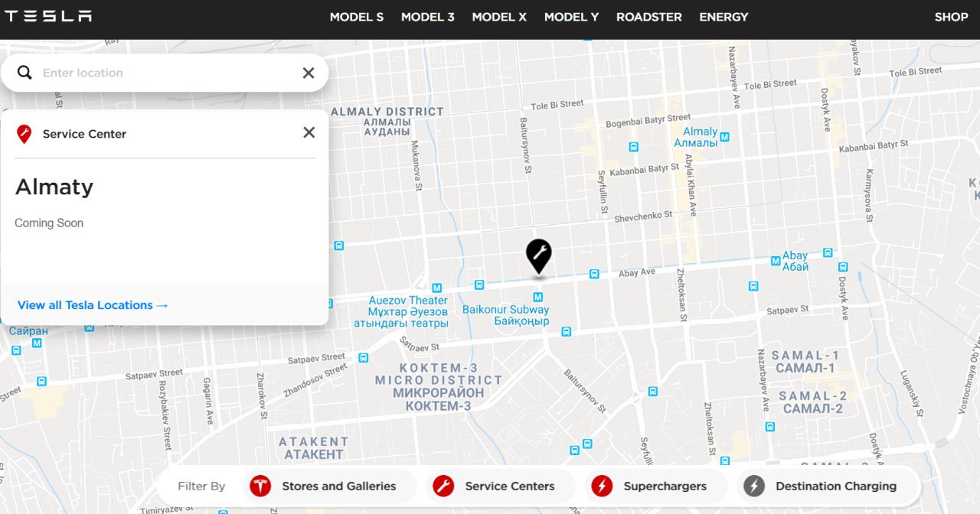The image size is (980, 514).
Task: Open the Model X menu
Action: click(x=499, y=17)
